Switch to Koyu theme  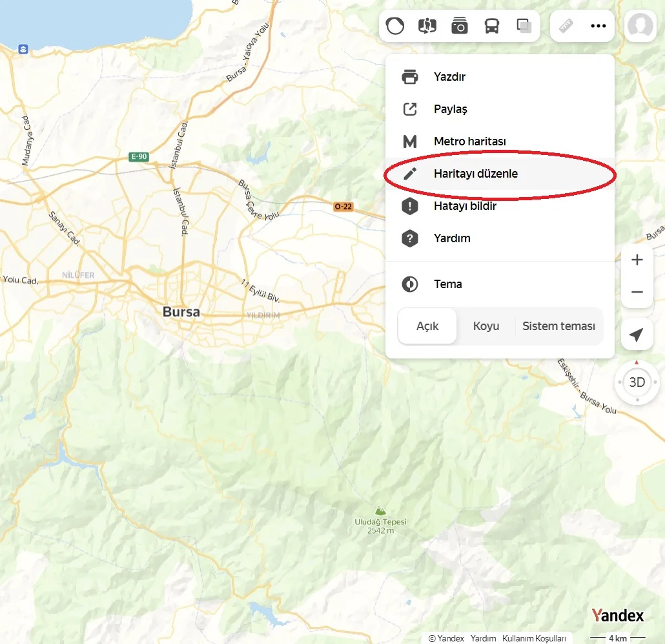click(486, 326)
